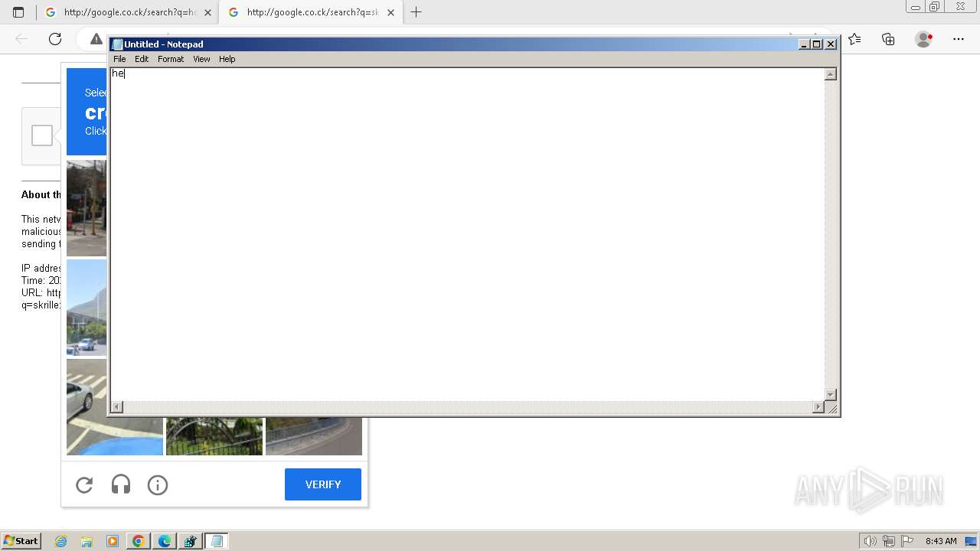Open the Edge profile avatar
This screenshot has height=551, width=980.
coord(924,39)
